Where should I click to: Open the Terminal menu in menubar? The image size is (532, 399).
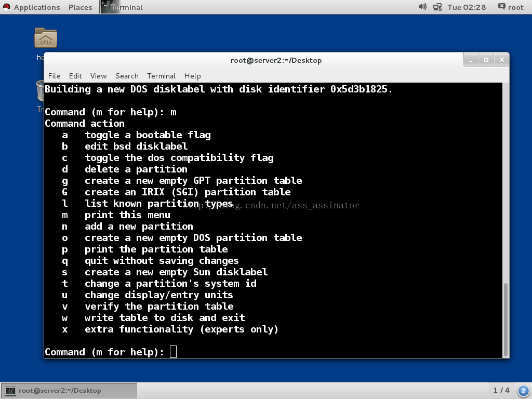(x=161, y=76)
